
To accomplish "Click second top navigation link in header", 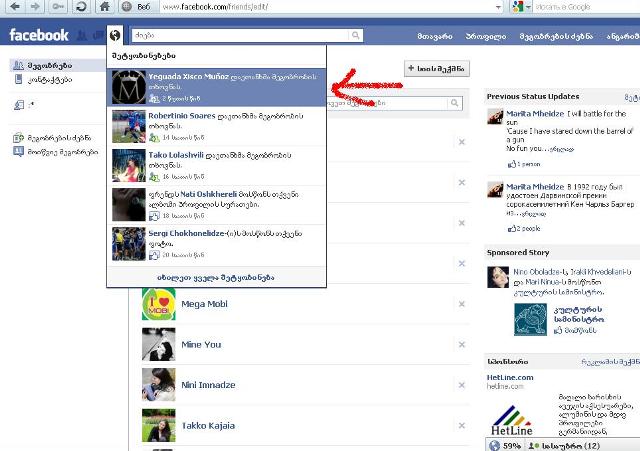I will [x=486, y=36].
